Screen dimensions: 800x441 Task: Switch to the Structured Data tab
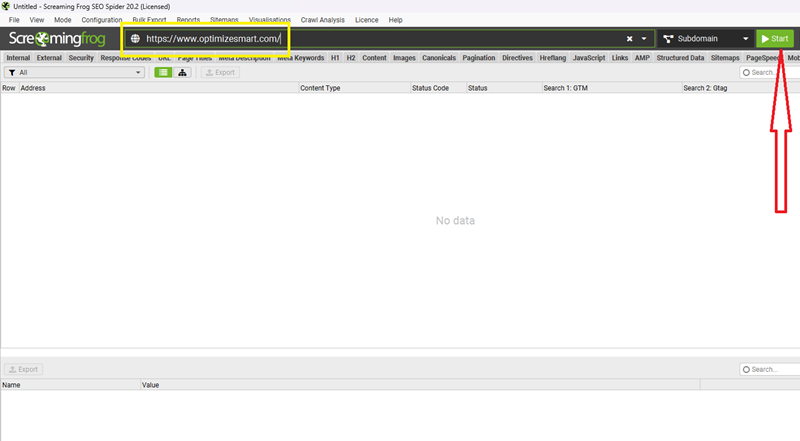click(x=680, y=58)
